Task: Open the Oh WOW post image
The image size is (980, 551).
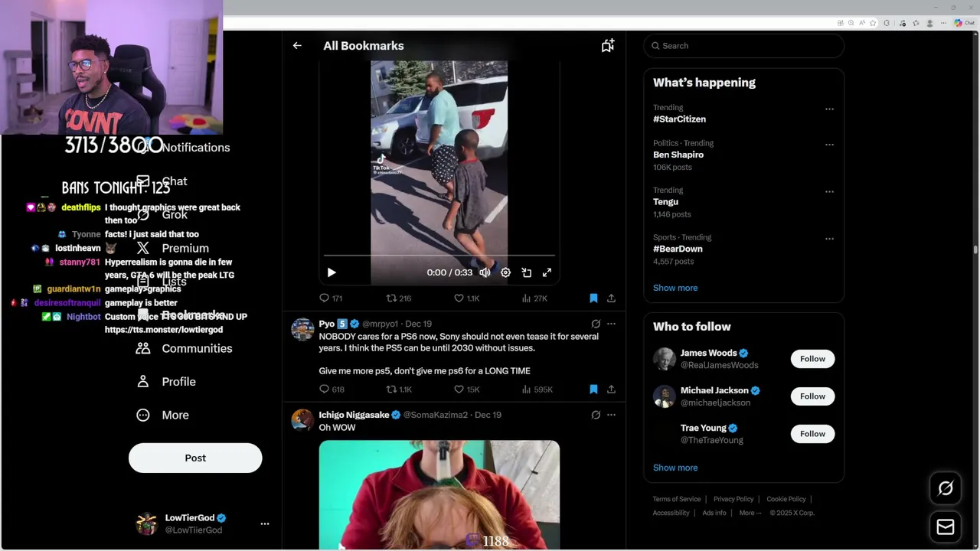Action: tap(439, 494)
